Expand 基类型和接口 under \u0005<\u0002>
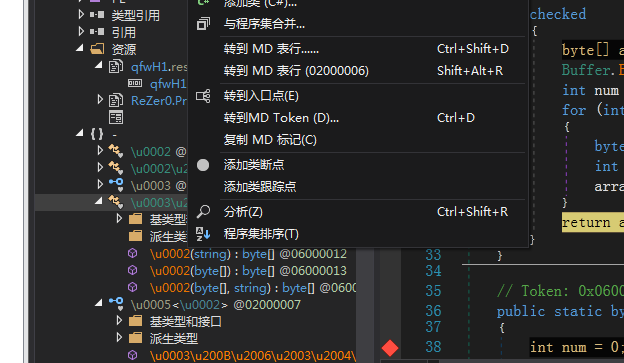Image resolution: width=624 pixels, height=363 pixels. click(119, 320)
